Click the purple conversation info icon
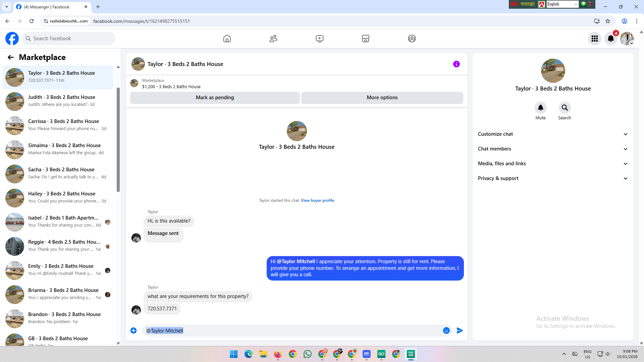The height and width of the screenshot is (362, 644). [x=457, y=64]
